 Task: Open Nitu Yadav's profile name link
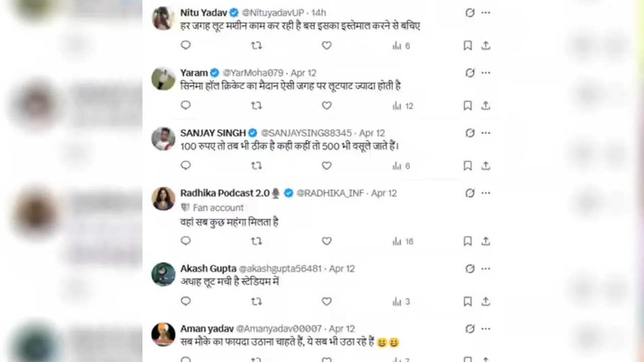[203, 13]
